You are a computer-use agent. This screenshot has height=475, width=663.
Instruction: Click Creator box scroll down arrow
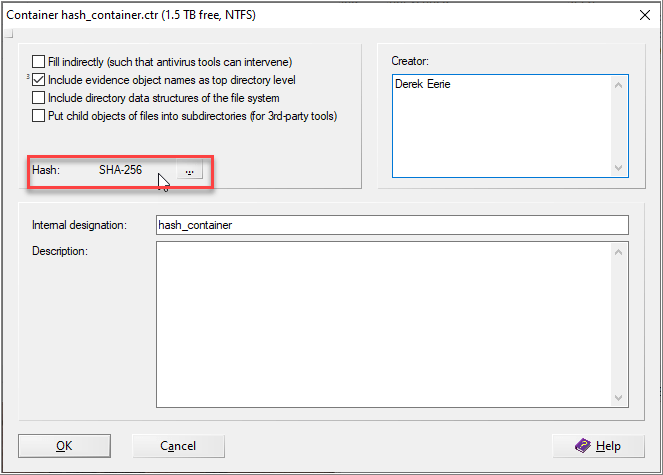(619, 167)
